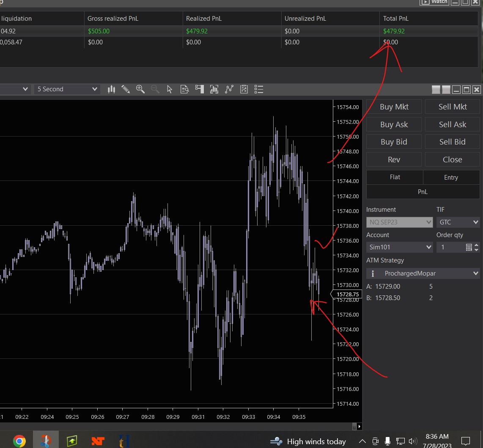Select the cursor pointer tool

click(x=170, y=89)
